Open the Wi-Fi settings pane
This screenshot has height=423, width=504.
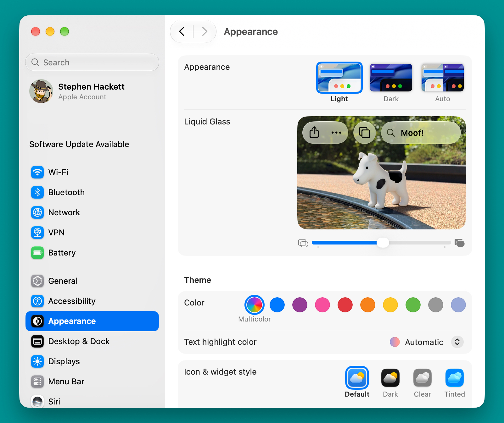click(92, 172)
